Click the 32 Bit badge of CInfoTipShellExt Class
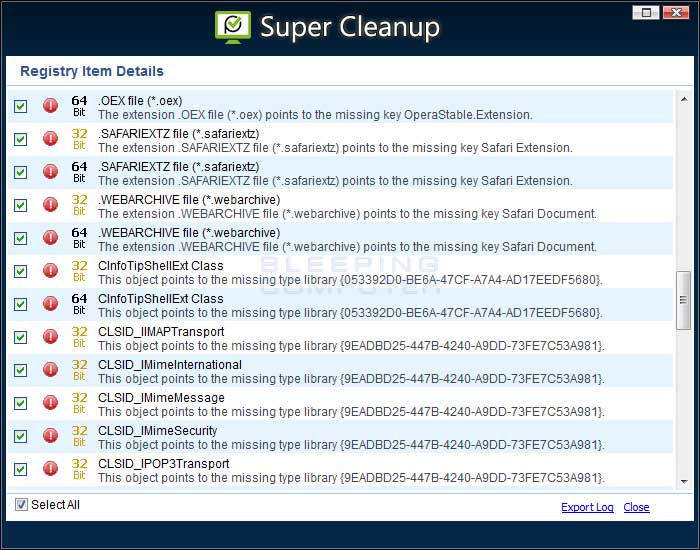700x550 pixels. (x=79, y=271)
